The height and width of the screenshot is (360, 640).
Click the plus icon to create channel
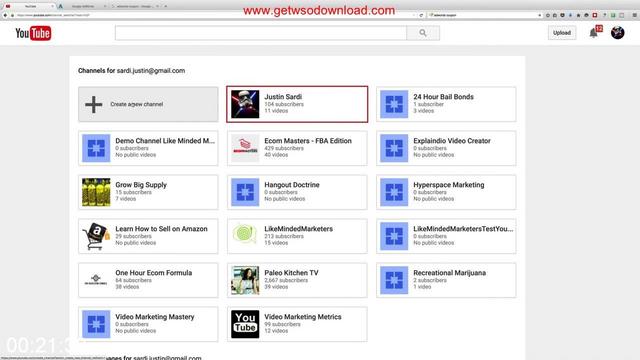click(93, 104)
